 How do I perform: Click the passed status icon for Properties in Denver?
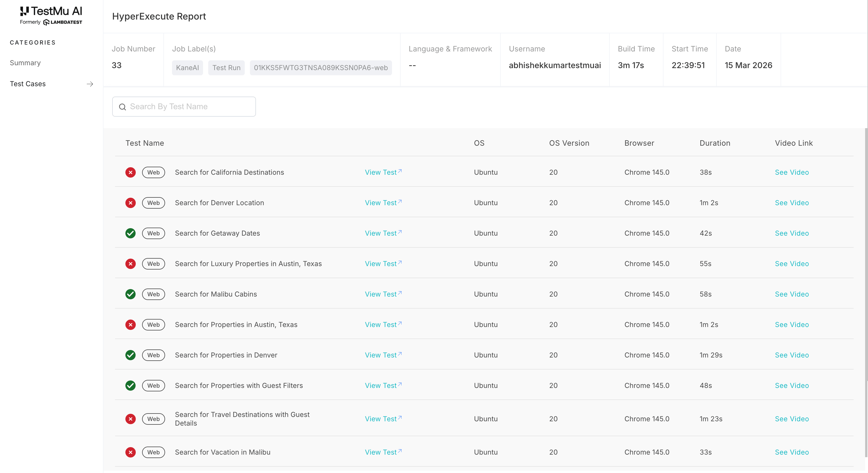[130, 355]
